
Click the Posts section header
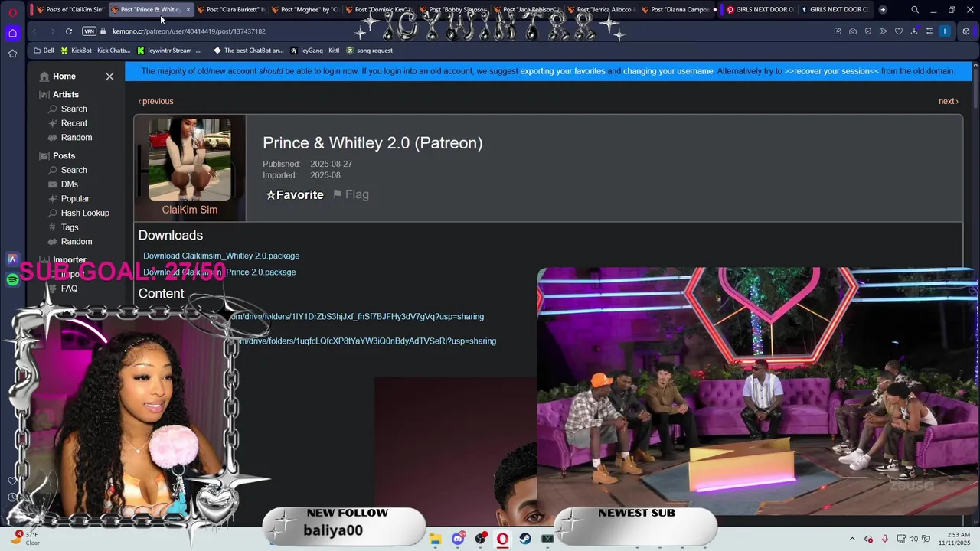(57, 155)
